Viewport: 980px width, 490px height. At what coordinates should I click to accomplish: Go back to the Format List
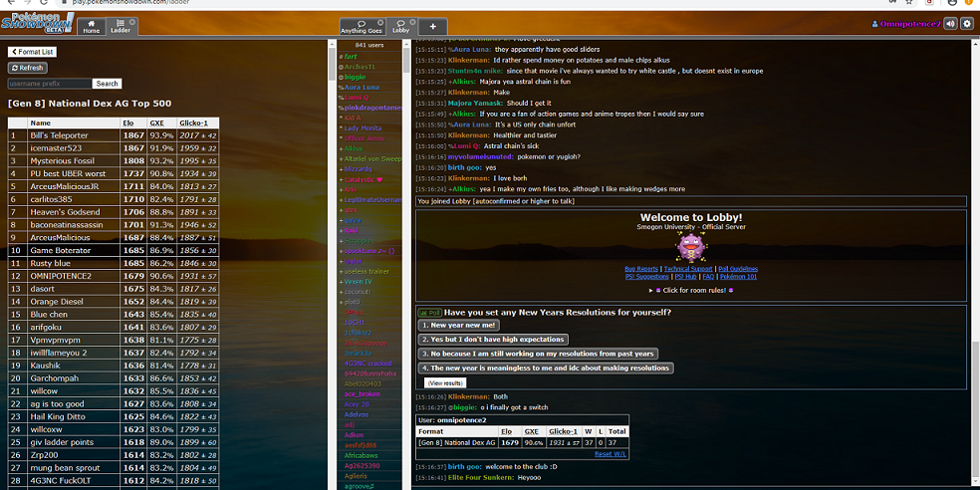click(32, 52)
